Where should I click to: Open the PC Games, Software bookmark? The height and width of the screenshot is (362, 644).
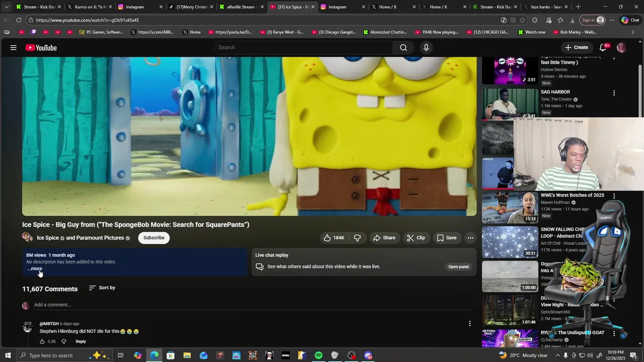click(x=101, y=32)
